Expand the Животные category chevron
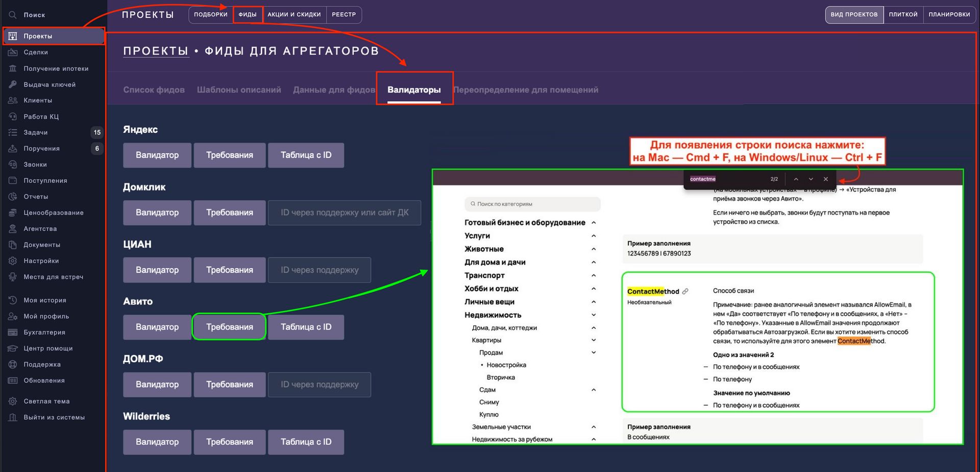 [x=594, y=249]
